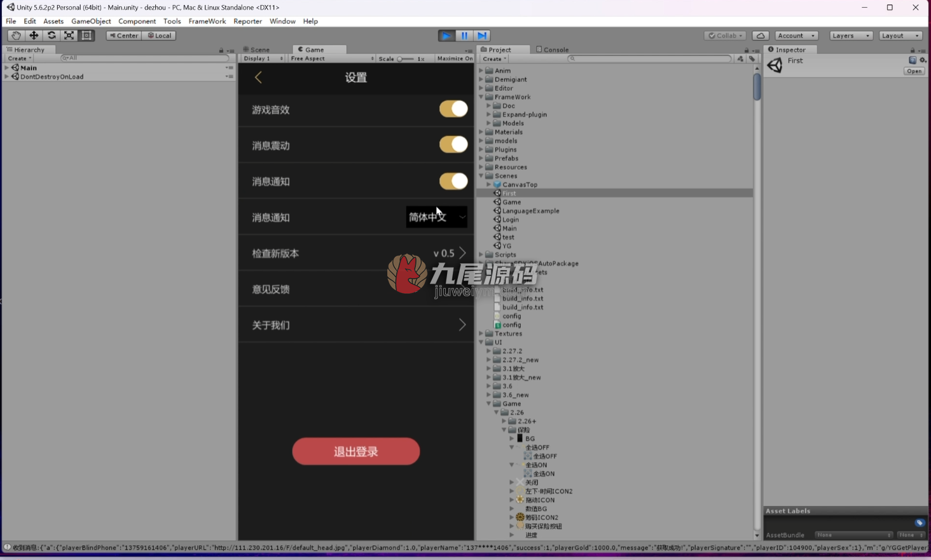Open the Inspector gear settings icon
Viewport: 931px width, 560px height.
[x=923, y=60]
